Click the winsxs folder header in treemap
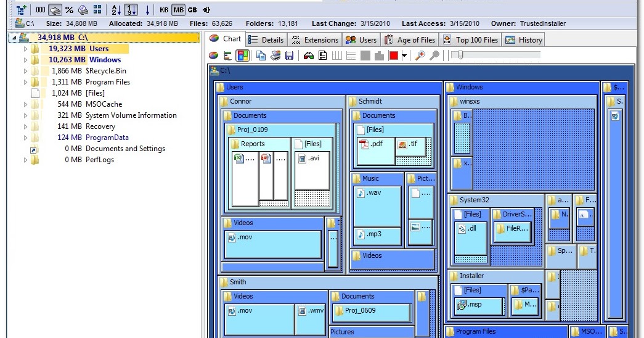Viewport: 644px width, 338px height. 521,101
